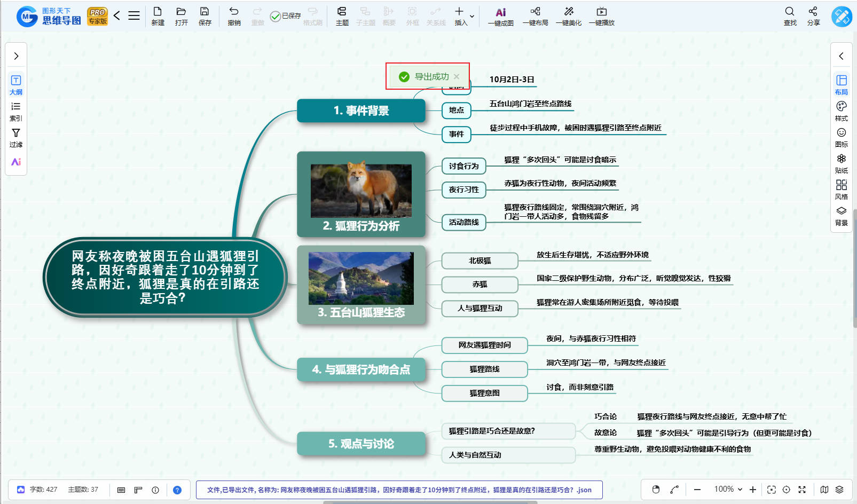This screenshot has height=504, width=857.
Task: Click the 保存 save button
Action: tap(205, 16)
